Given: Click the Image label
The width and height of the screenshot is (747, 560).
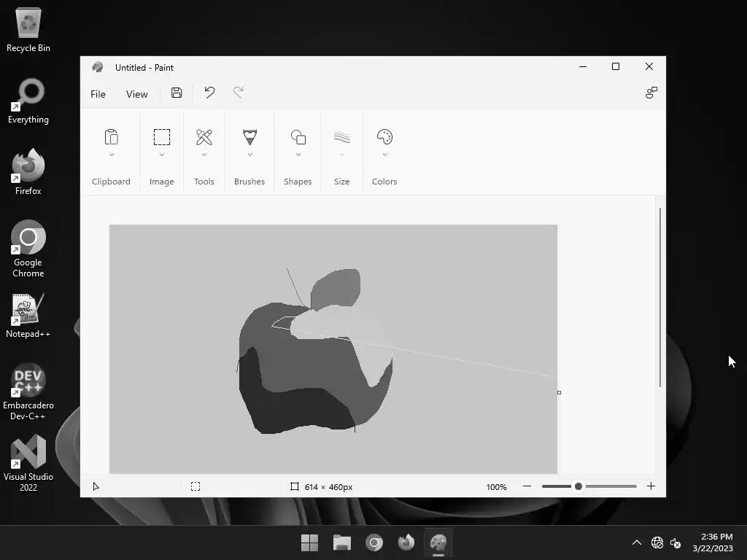Looking at the screenshot, I should click(x=161, y=182).
